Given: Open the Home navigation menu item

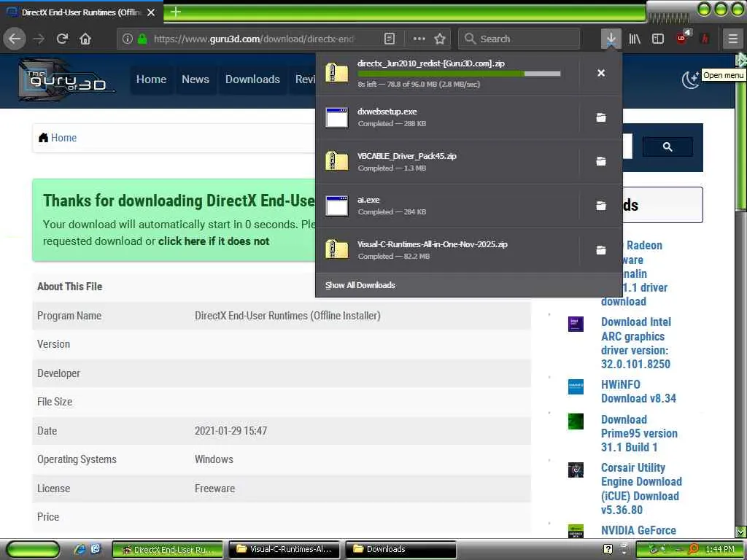Looking at the screenshot, I should (x=152, y=79).
